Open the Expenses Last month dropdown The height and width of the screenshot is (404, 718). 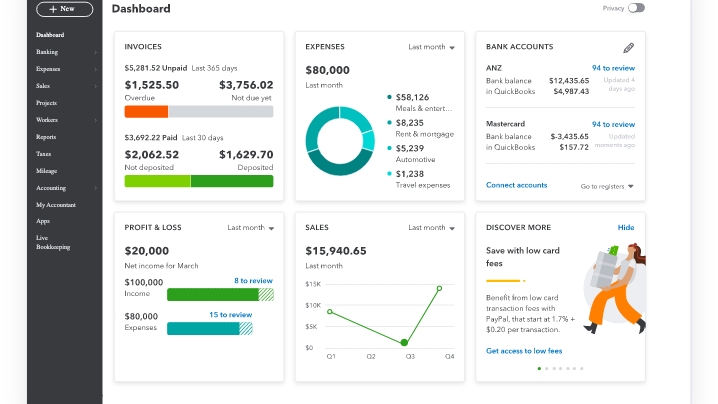(x=432, y=47)
